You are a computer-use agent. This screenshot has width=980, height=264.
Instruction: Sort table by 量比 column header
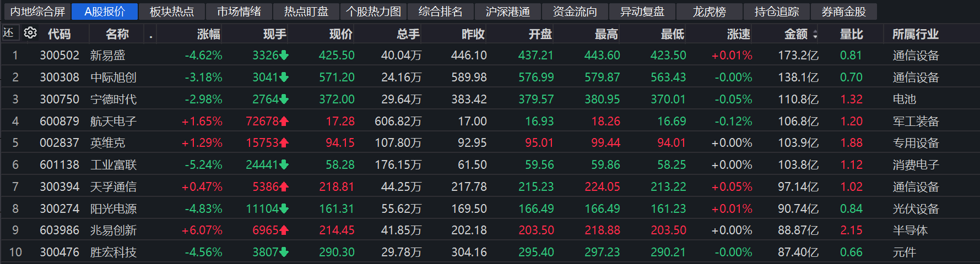tap(851, 34)
